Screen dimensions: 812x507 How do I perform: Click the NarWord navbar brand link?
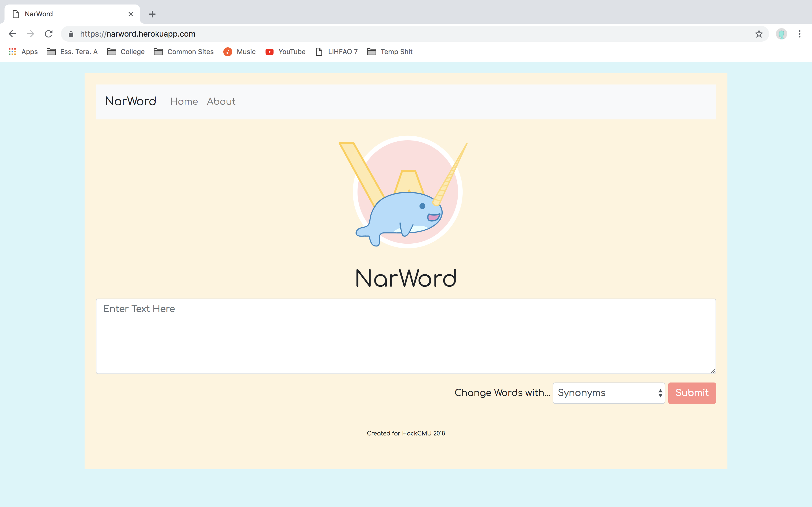pos(131,101)
